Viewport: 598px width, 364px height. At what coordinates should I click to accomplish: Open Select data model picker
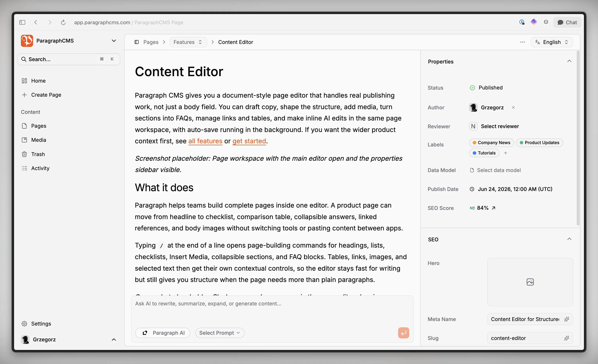(495, 170)
